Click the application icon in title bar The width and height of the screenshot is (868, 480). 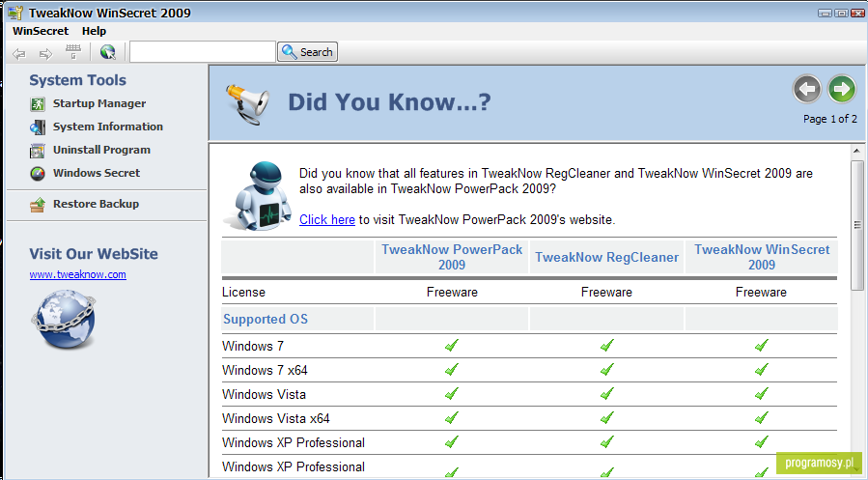click(15, 13)
